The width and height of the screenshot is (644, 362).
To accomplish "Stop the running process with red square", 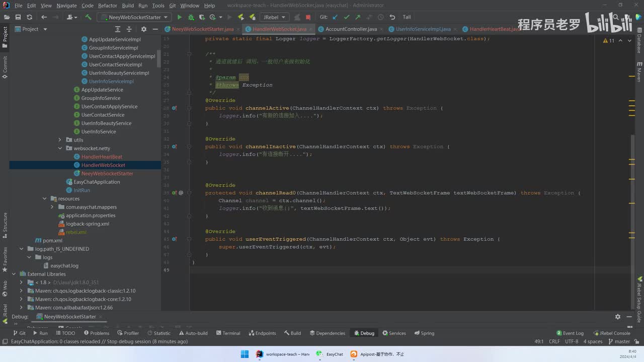I will 308,17.
